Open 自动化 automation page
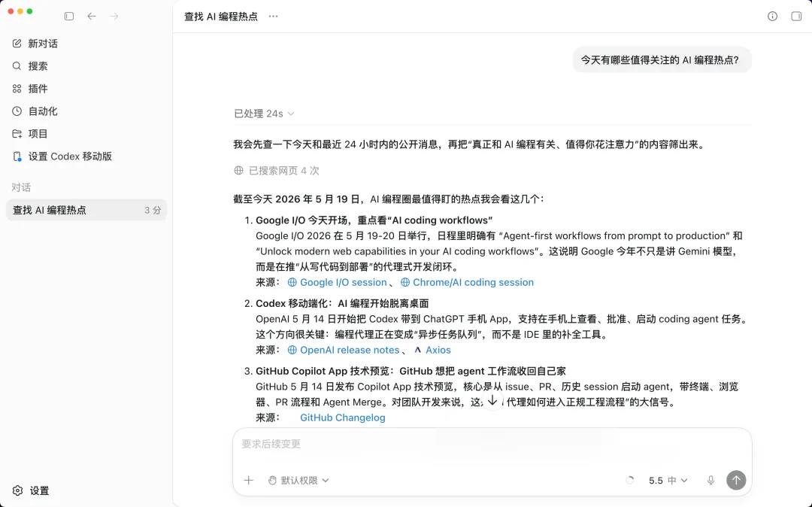This screenshot has height=507, width=812. 35,111
